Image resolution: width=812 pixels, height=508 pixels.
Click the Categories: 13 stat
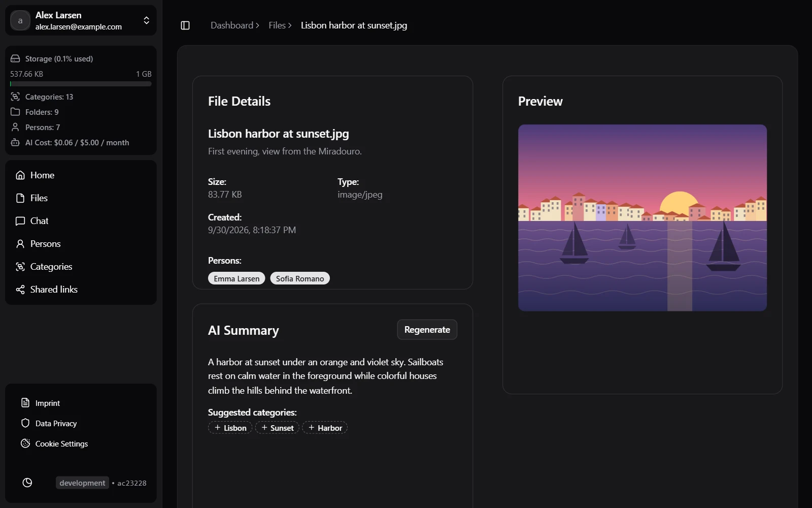tap(49, 97)
